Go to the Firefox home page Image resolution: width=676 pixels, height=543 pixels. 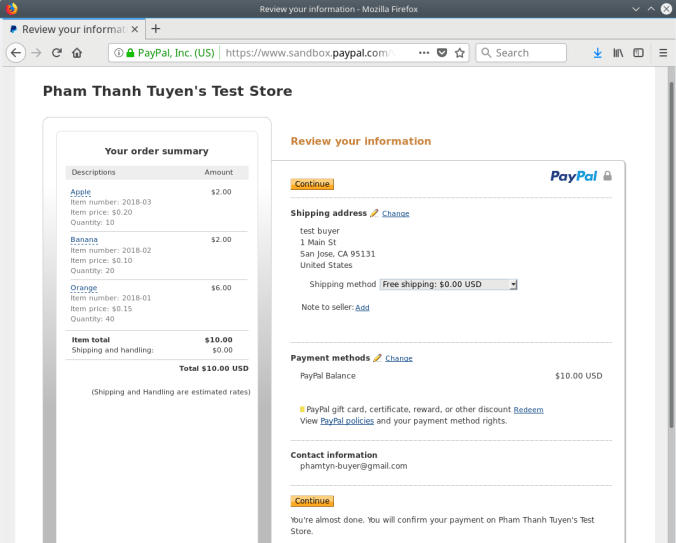pos(77,53)
